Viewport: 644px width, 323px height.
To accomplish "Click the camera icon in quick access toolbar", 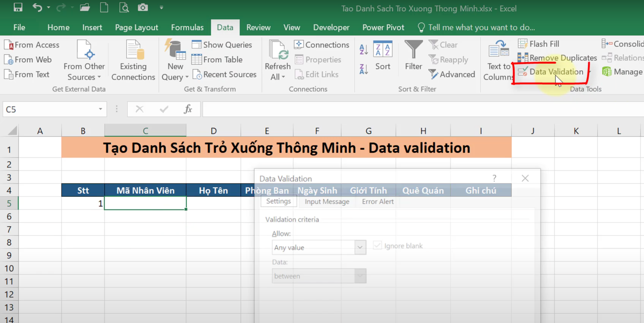I will tap(143, 8).
